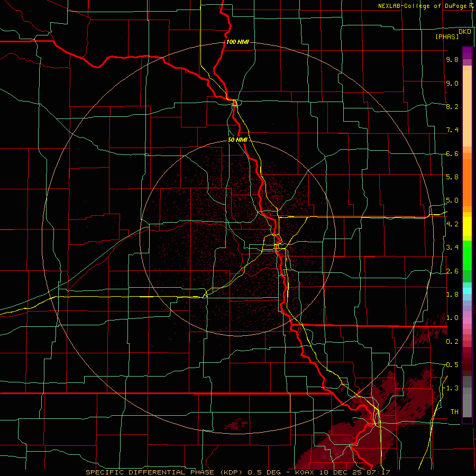Click the 6.6 value on the color scale

452,153
